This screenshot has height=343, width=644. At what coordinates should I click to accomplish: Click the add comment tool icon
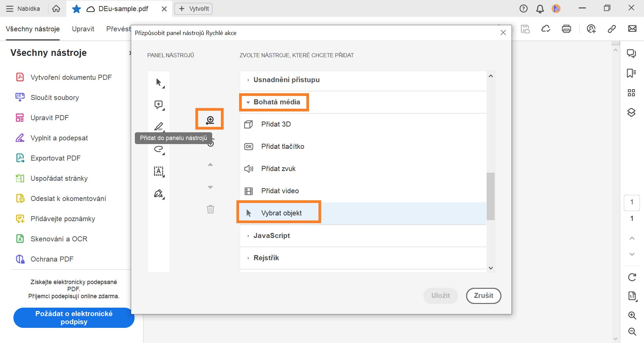159,105
